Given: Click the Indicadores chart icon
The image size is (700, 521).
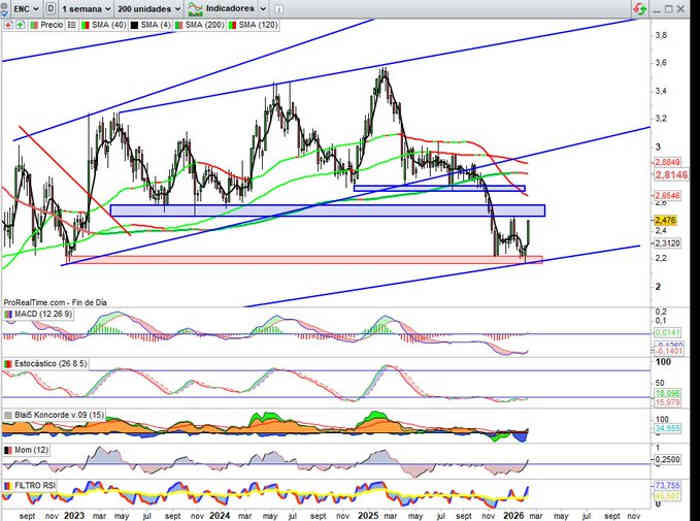Looking at the screenshot, I should (x=198, y=7).
